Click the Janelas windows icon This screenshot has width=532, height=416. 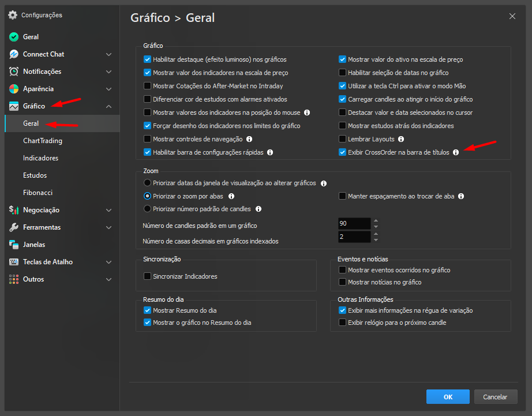14,244
